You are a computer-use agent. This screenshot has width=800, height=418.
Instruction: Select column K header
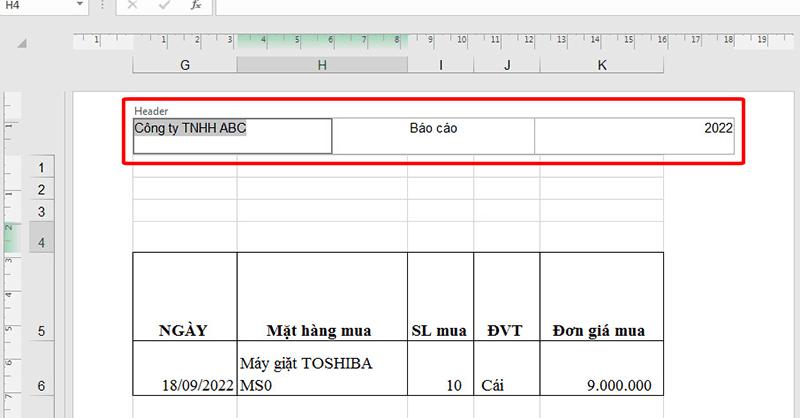pyautogui.click(x=602, y=65)
